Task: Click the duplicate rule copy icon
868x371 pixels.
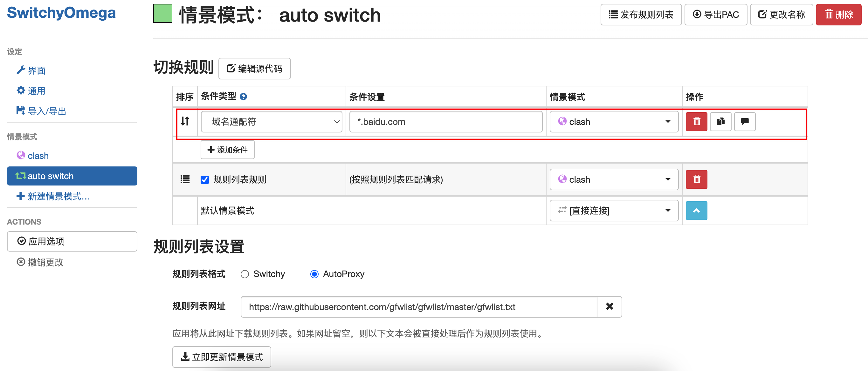Action: click(x=720, y=122)
